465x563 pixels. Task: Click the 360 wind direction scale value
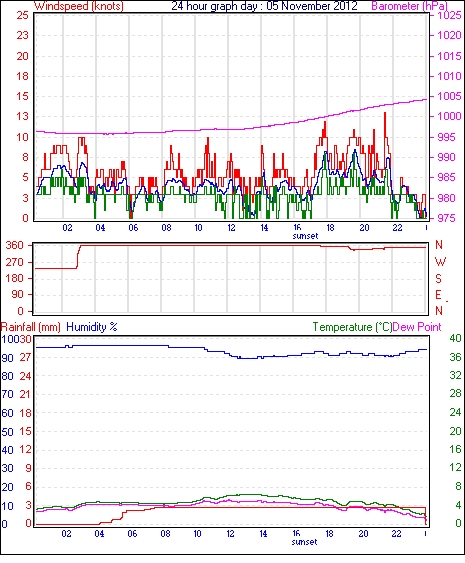(15, 246)
